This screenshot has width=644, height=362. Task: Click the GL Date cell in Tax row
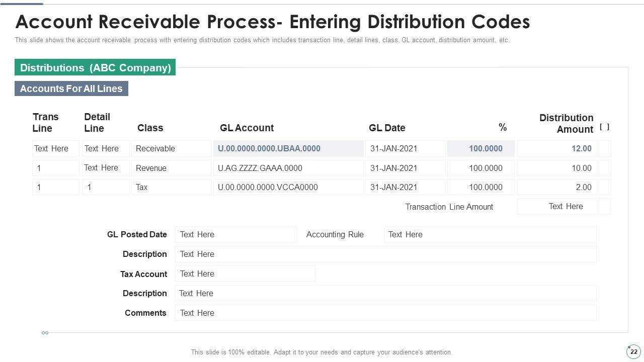tap(405, 187)
